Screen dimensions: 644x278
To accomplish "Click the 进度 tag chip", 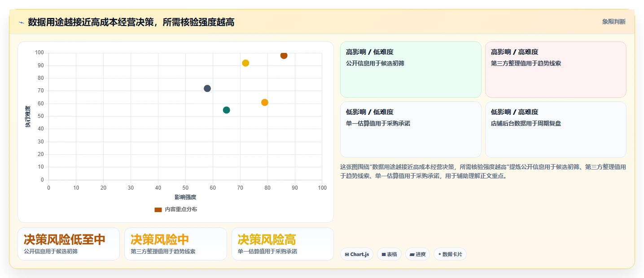I will tap(417, 254).
